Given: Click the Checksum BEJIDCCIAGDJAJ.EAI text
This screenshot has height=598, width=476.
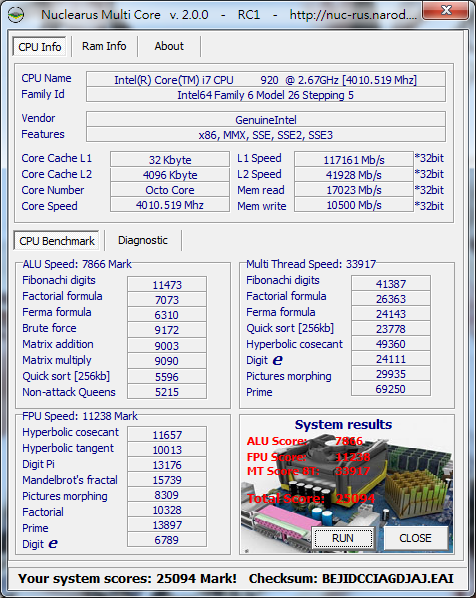Looking at the screenshot, I should [351, 579].
